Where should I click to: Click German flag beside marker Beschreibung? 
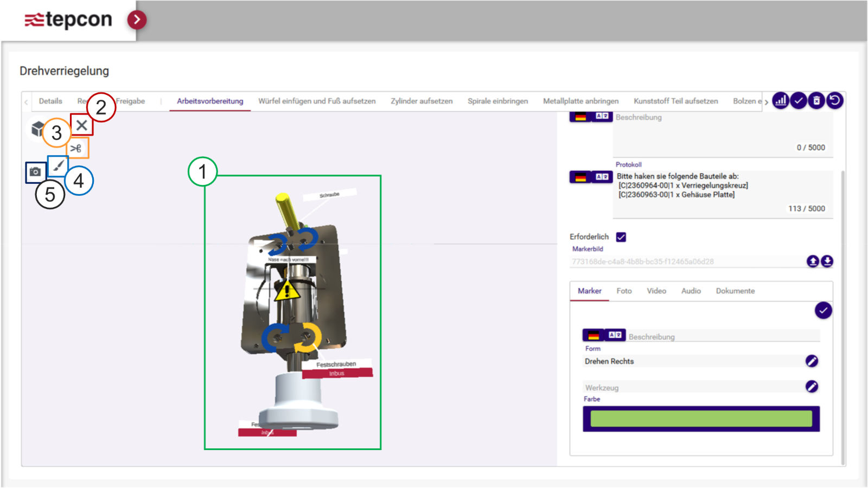pyautogui.click(x=593, y=335)
